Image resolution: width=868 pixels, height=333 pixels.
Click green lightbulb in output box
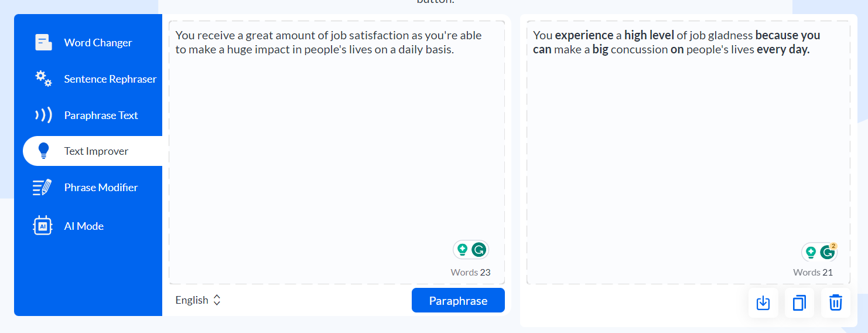coord(811,253)
